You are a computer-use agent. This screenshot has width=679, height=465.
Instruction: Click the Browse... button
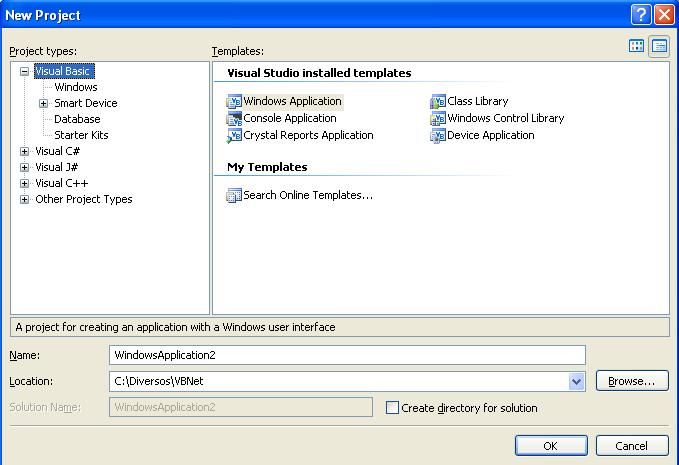point(632,381)
